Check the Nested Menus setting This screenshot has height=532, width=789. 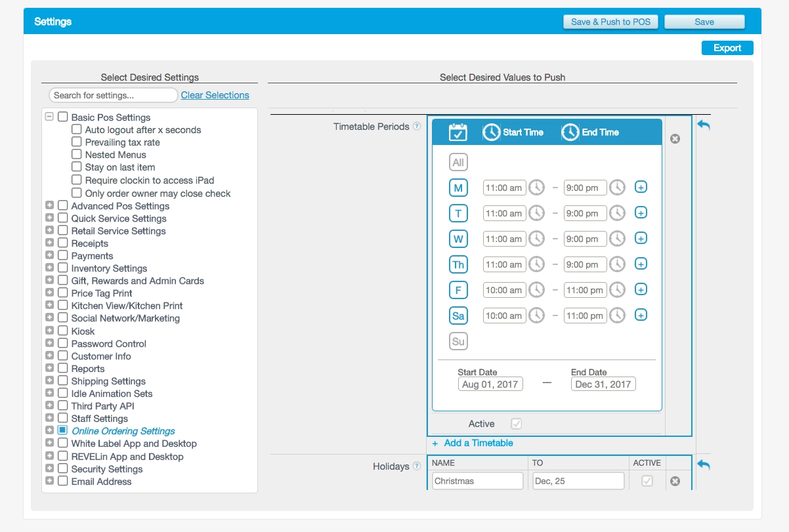(x=77, y=155)
